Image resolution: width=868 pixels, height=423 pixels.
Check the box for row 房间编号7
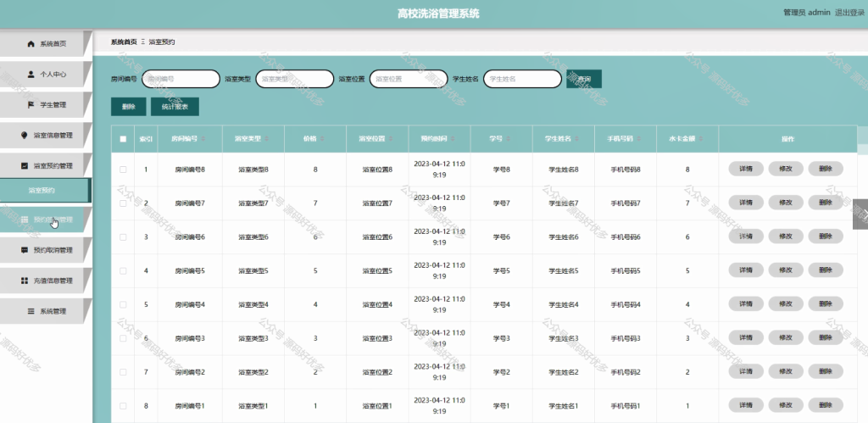click(x=123, y=203)
